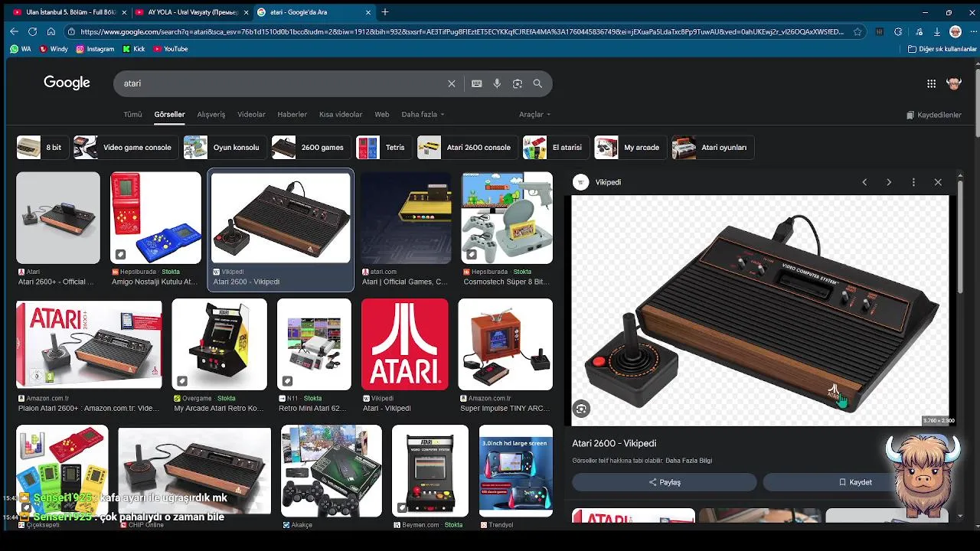Screen dimensions: 980x551
Task: Reload the current page
Action: (32, 31)
